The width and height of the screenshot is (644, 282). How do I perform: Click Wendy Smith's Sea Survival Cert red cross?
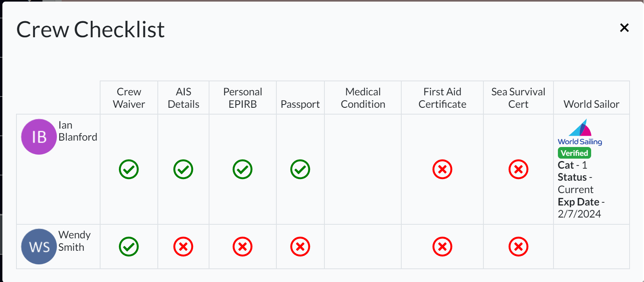pos(519,247)
